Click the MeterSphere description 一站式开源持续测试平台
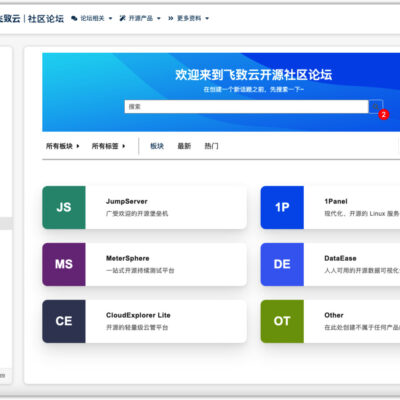The height and width of the screenshot is (400, 400). tap(140, 271)
